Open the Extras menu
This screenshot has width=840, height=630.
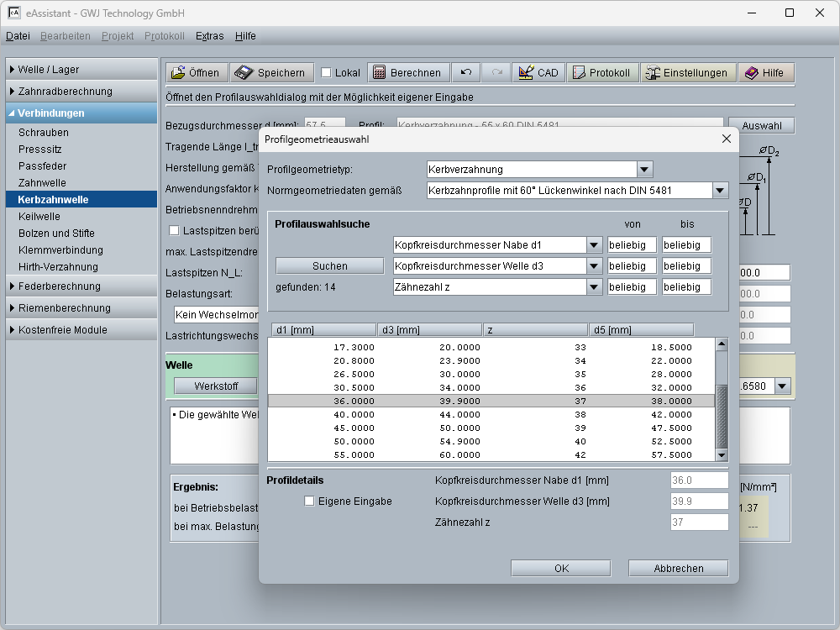(x=209, y=36)
